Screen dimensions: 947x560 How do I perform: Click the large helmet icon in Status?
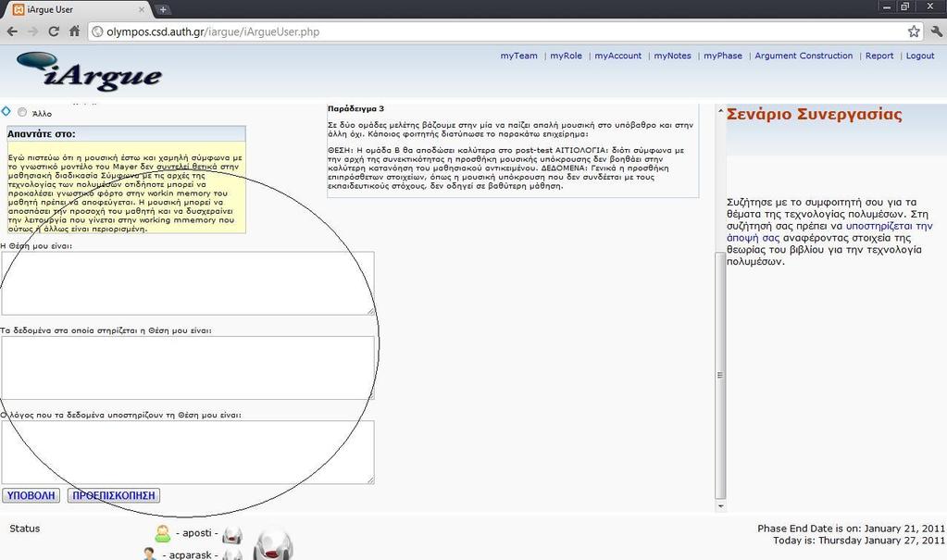pyautogui.click(x=273, y=543)
